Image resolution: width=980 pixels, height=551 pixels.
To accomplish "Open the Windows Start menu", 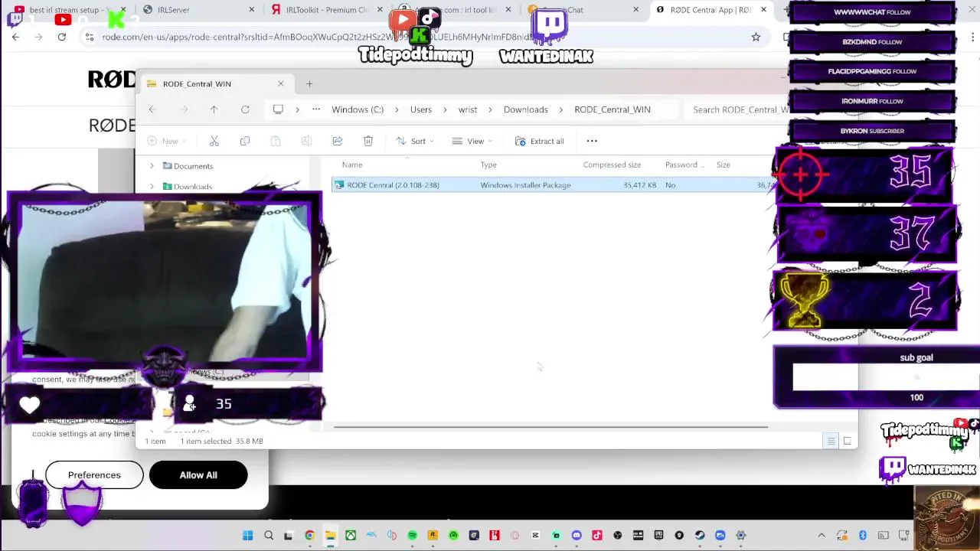I will [x=248, y=536].
